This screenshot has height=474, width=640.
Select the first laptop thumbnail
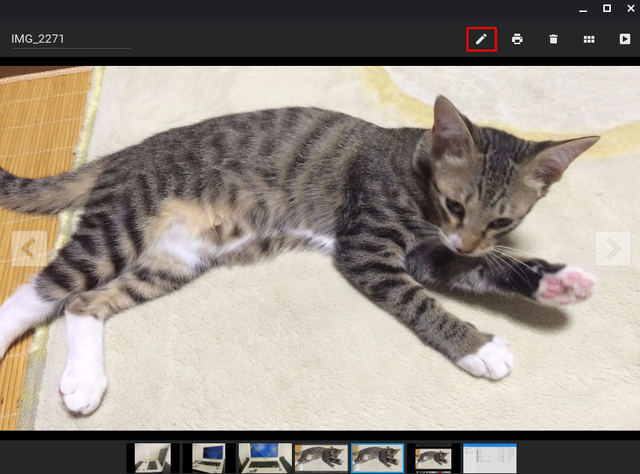pyautogui.click(x=153, y=458)
